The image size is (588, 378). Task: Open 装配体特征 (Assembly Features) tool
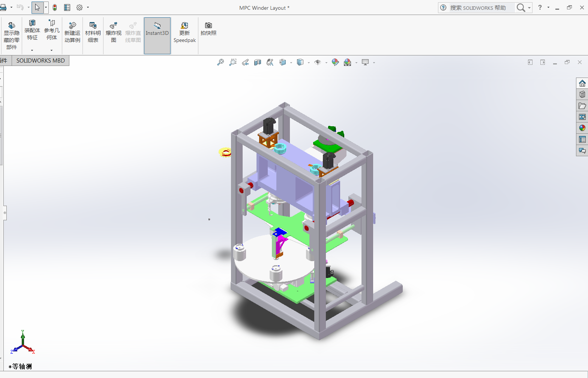coord(32,30)
